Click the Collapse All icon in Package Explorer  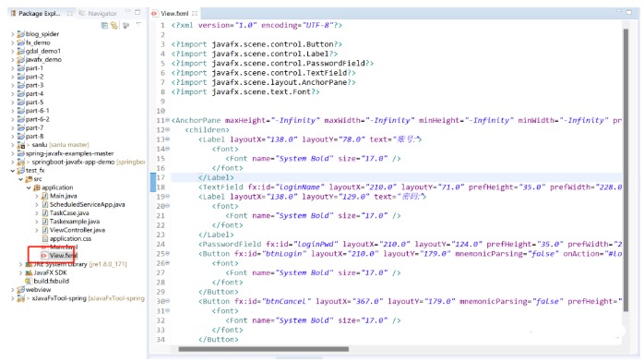click(104, 26)
